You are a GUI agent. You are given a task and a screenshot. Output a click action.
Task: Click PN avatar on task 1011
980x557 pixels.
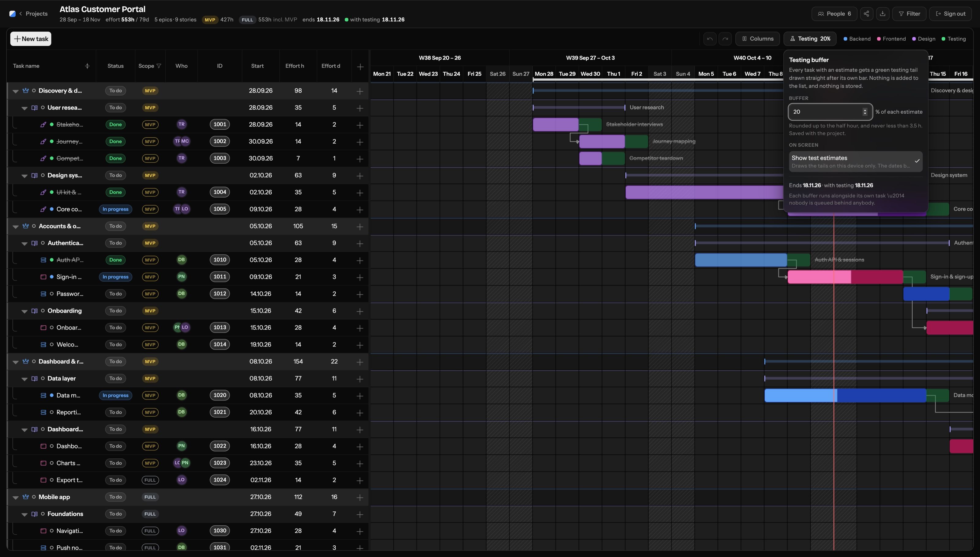182,277
